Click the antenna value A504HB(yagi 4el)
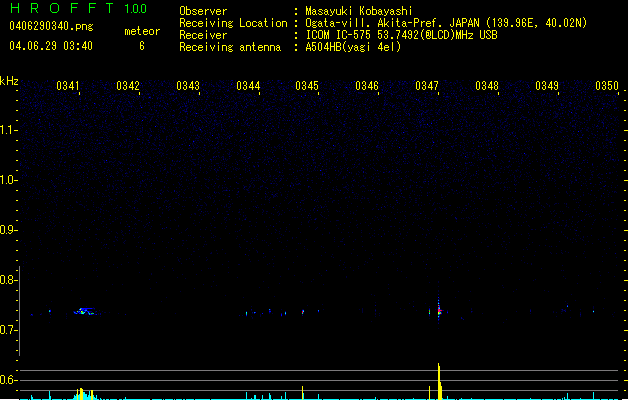Viewport: 629px width, 400px height. click(353, 47)
